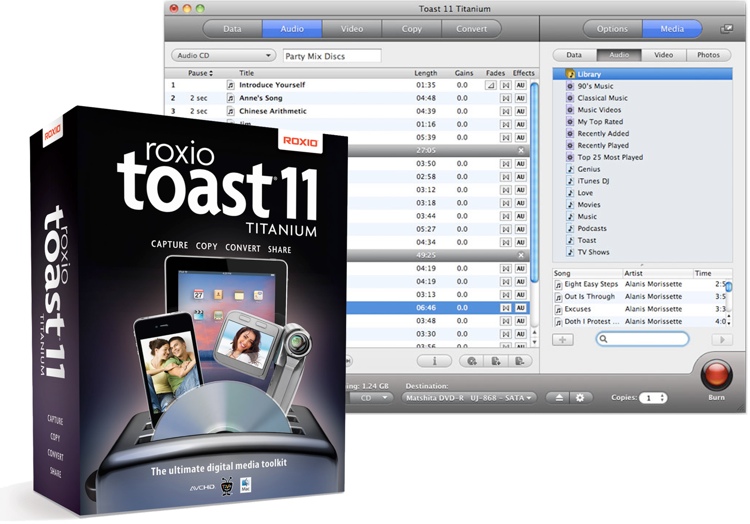Image resolution: width=750 pixels, height=524 pixels.
Task: Adjust the Copies stepper arrows
Action: pyautogui.click(x=662, y=398)
